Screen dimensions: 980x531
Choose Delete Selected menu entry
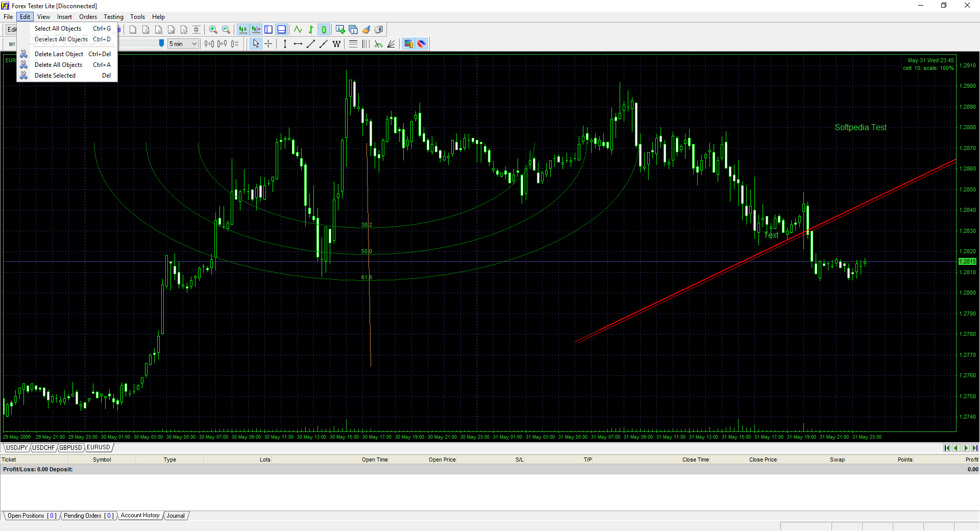point(67,76)
